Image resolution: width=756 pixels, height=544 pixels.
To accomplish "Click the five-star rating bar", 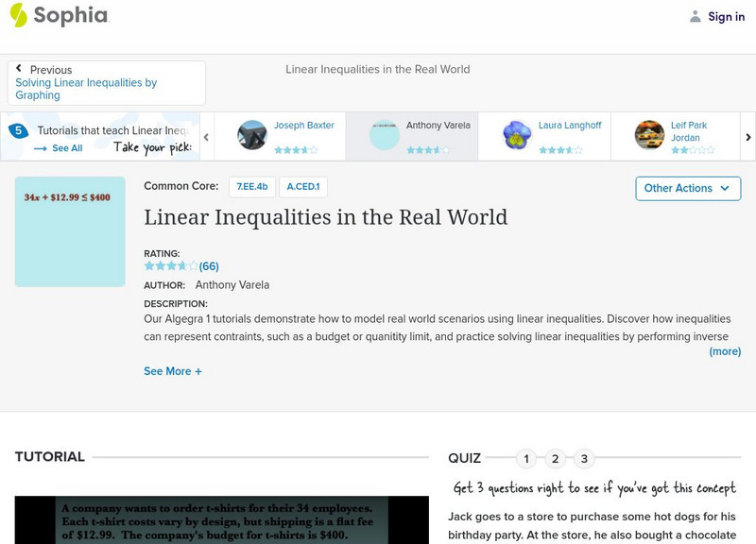I will [171, 266].
